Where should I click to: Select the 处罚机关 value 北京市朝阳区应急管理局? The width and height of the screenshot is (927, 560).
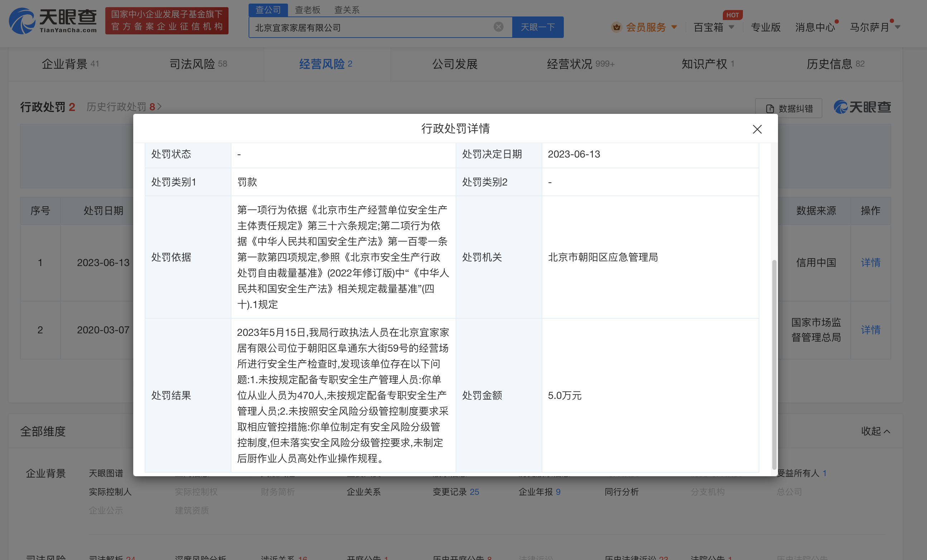[x=603, y=257]
